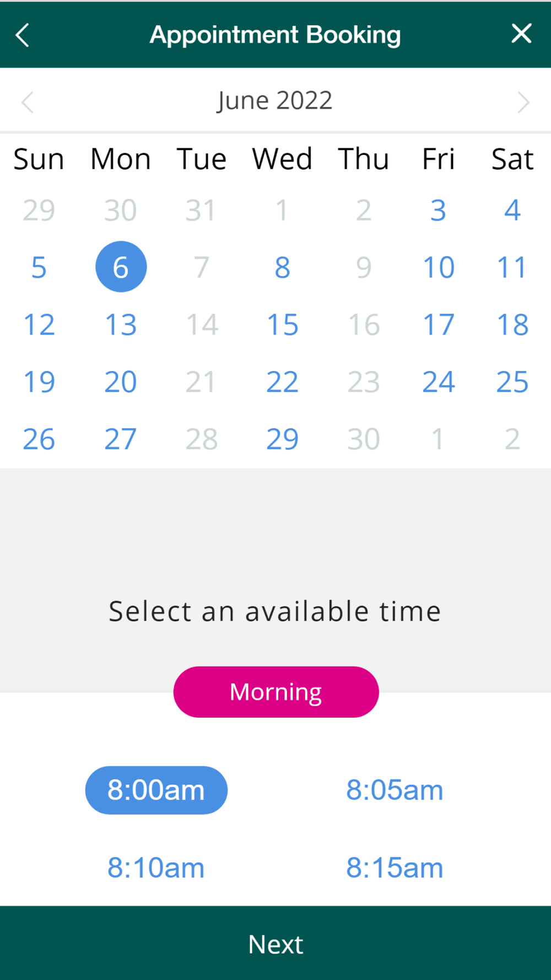Viewport: 551px width, 980px height.
Task: Advance to next month arrow
Action: tap(523, 102)
